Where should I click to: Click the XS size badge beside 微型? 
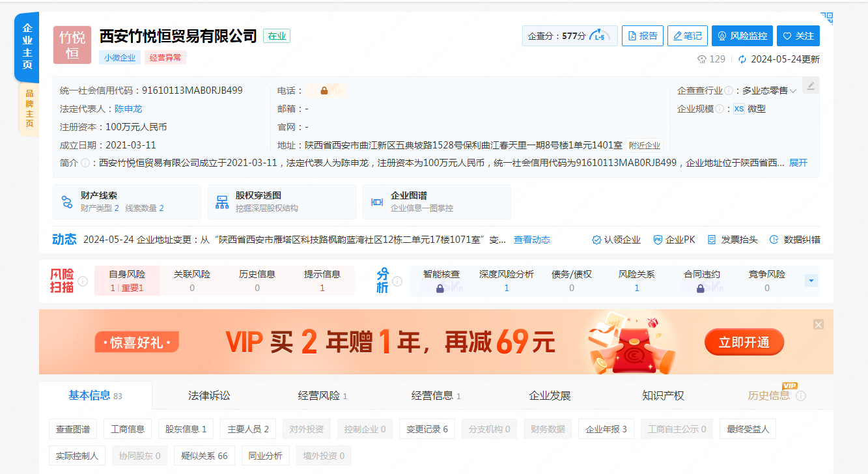click(739, 109)
